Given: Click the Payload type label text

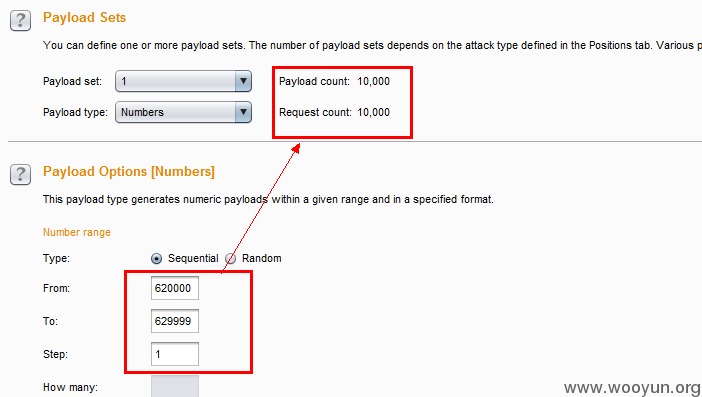Looking at the screenshot, I should (x=75, y=112).
